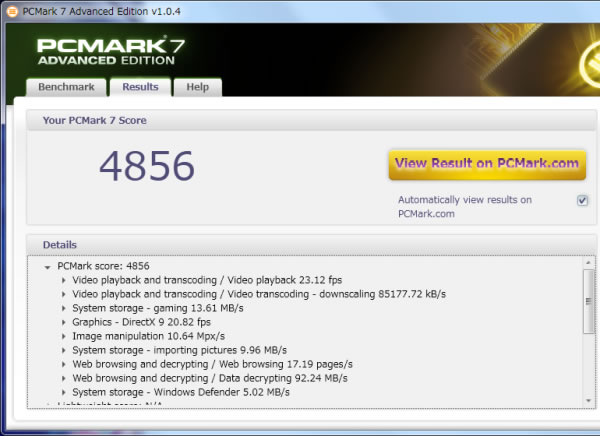The width and height of the screenshot is (600, 436).
Task: Expand System storage gaming 13.61 MB/s row
Action: point(64,308)
